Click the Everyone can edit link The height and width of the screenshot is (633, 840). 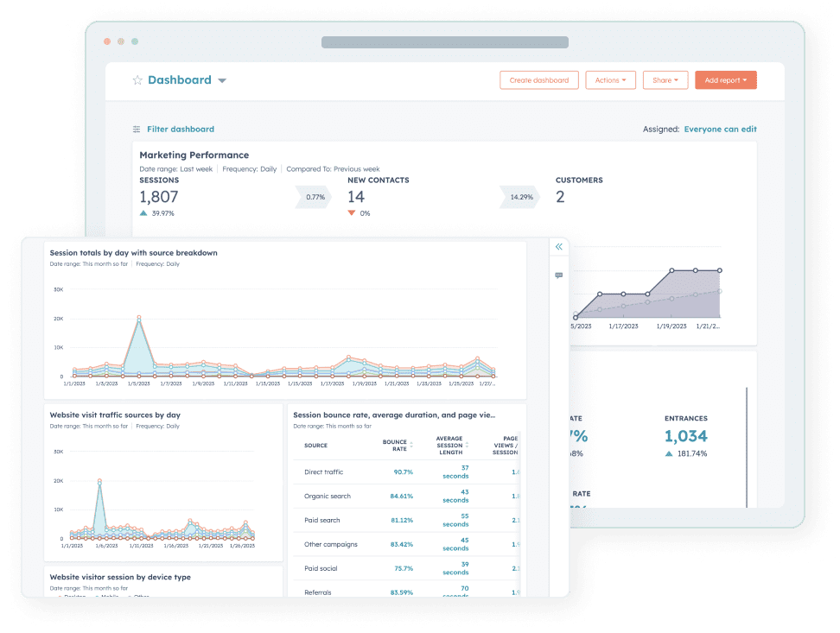tap(720, 129)
